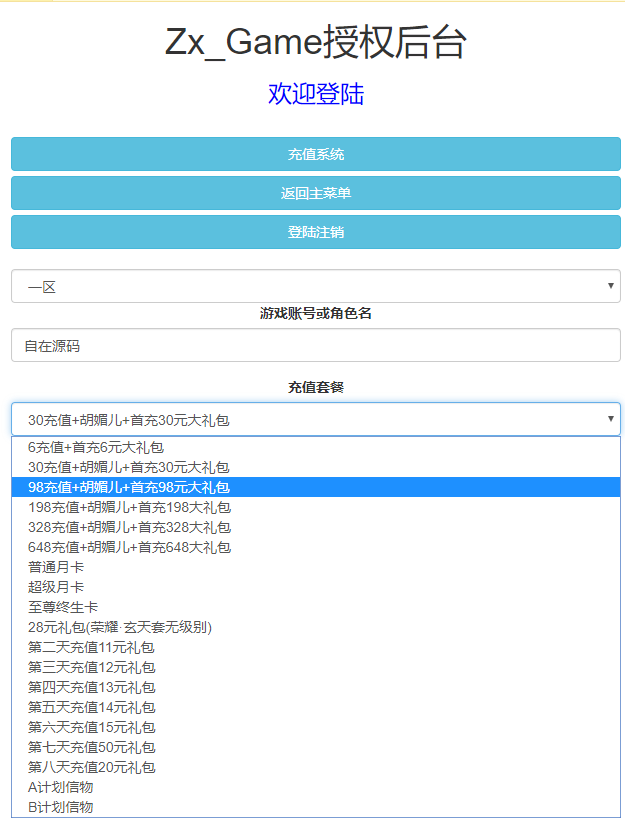Select 6充值+首充6元大礼包 option

(x=96, y=448)
